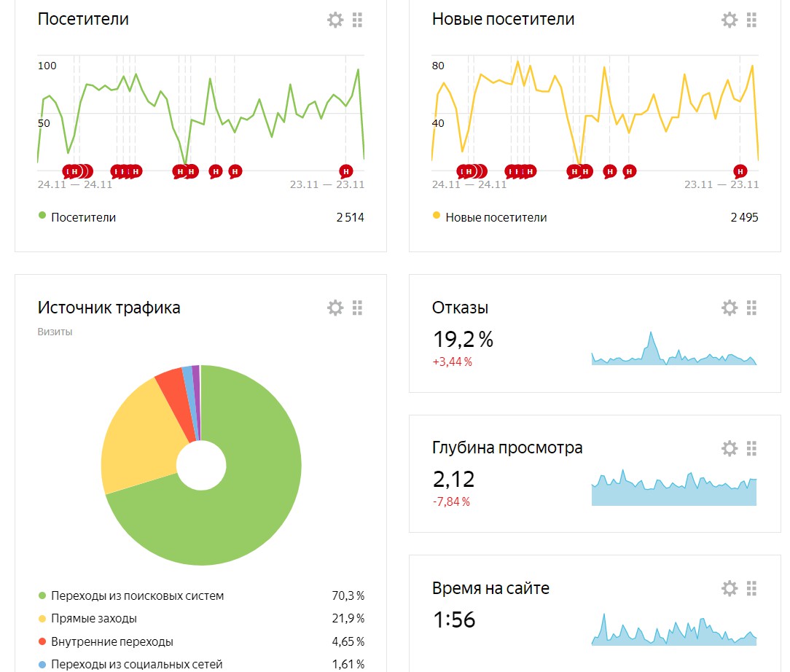The image size is (790, 672).
Task: Click the Визиты subtitle under Источник трафика
Action: click(55, 332)
